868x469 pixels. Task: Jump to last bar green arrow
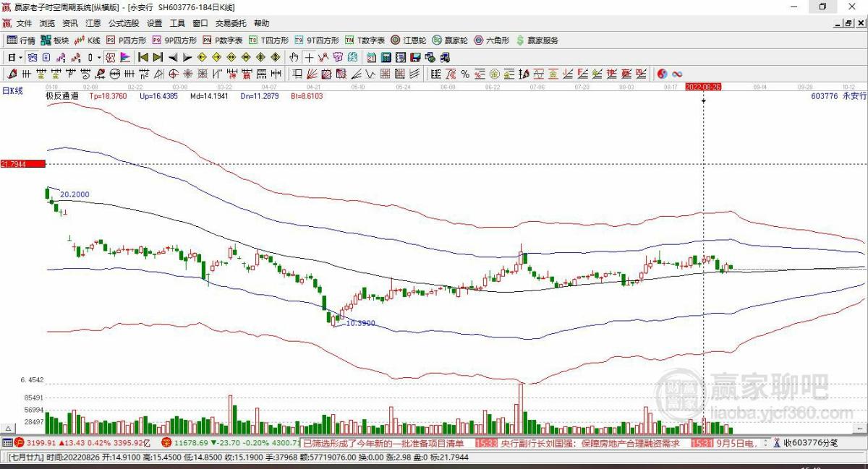[x=157, y=57]
